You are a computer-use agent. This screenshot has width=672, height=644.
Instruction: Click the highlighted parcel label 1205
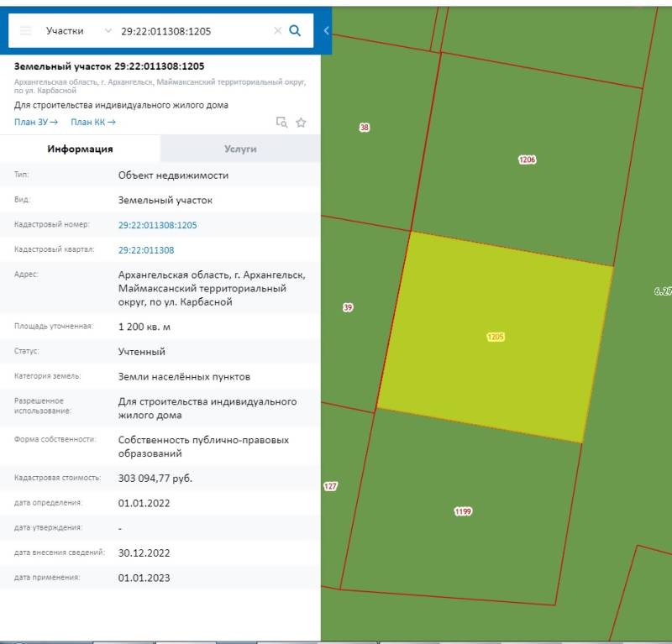(496, 337)
